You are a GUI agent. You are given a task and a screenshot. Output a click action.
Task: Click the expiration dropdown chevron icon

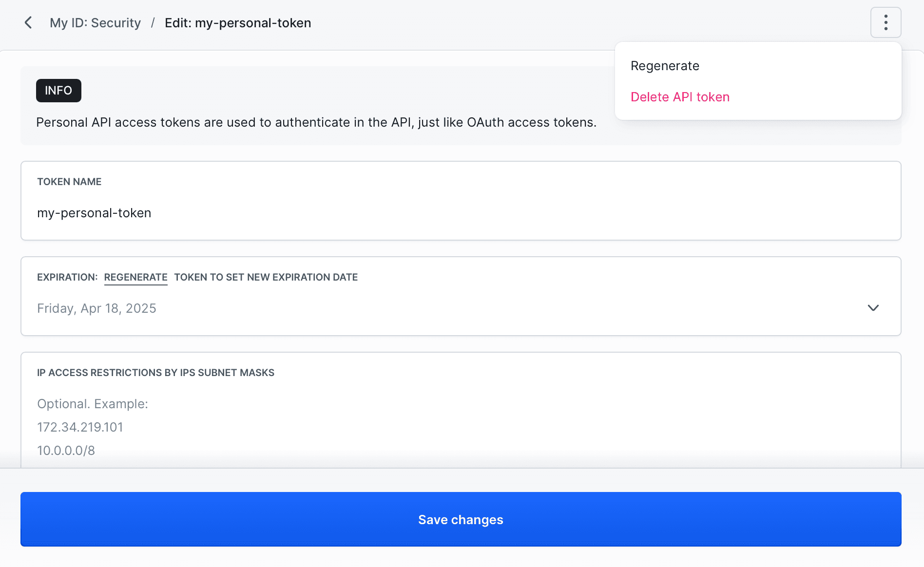(873, 308)
